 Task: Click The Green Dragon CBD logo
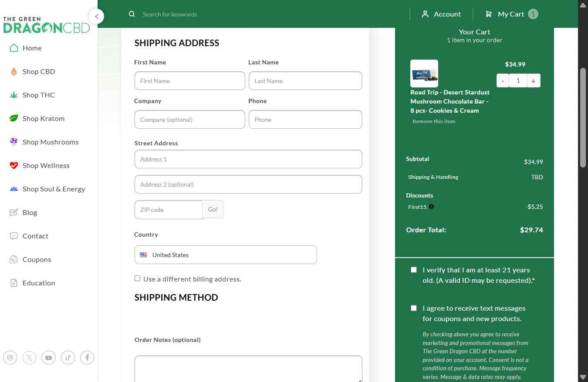click(46, 25)
